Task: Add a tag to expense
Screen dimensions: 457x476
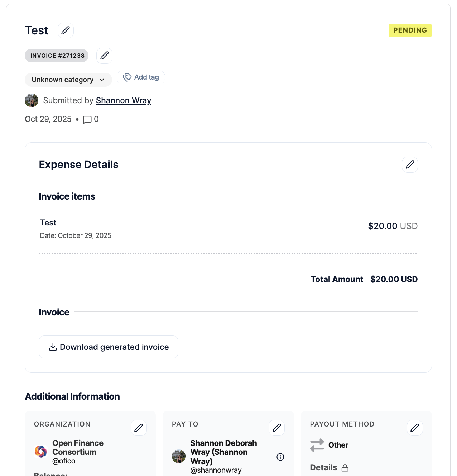Action: (x=141, y=77)
